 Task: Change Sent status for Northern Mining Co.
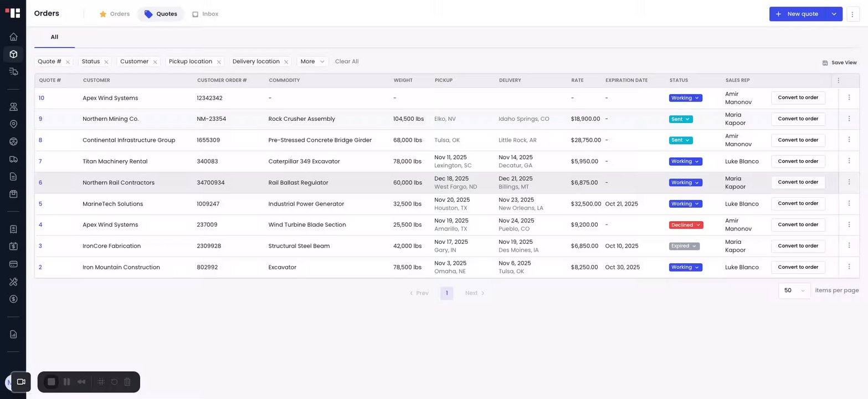tap(681, 119)
